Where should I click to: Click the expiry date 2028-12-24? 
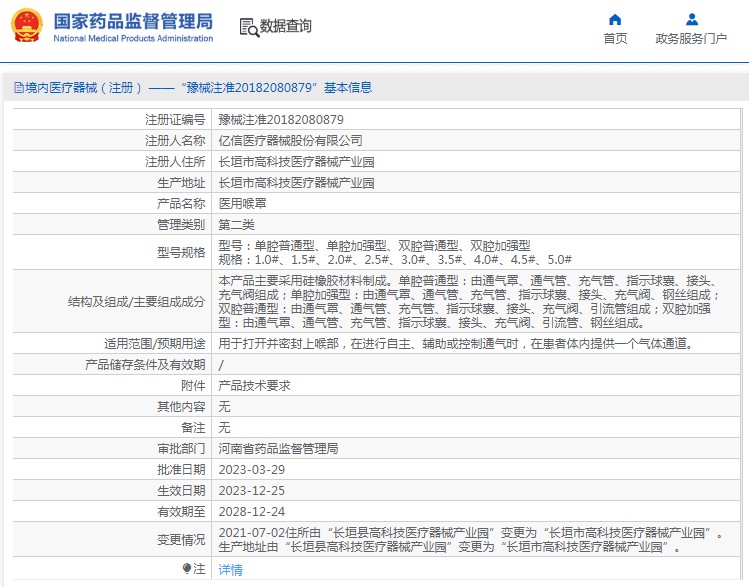tap(251, 511)
